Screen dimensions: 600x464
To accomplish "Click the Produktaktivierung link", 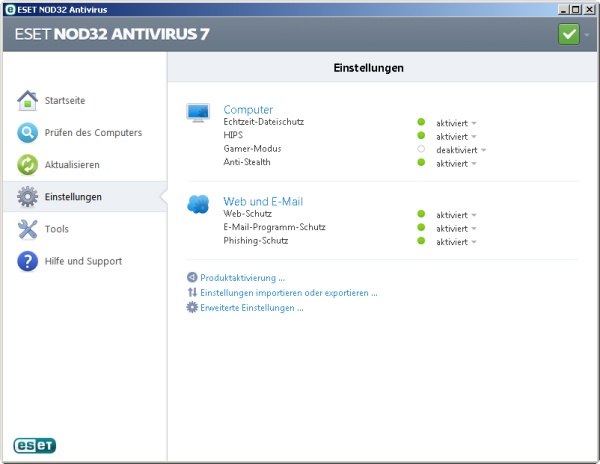I will click(x=242, y=278).
